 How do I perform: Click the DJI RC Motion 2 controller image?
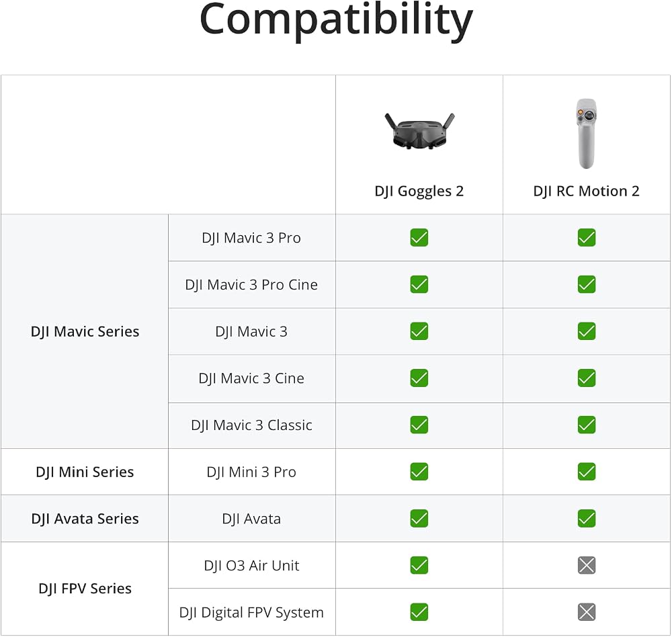tap(586, 134)
